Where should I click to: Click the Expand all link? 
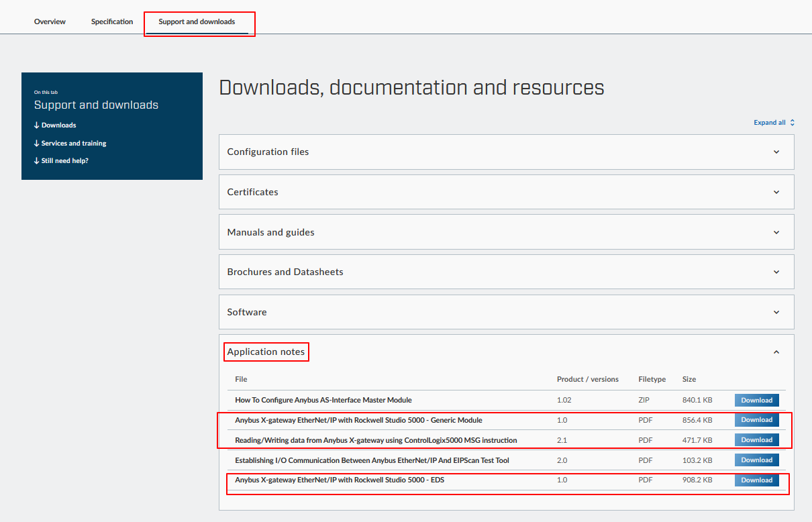tap(774, 123)
